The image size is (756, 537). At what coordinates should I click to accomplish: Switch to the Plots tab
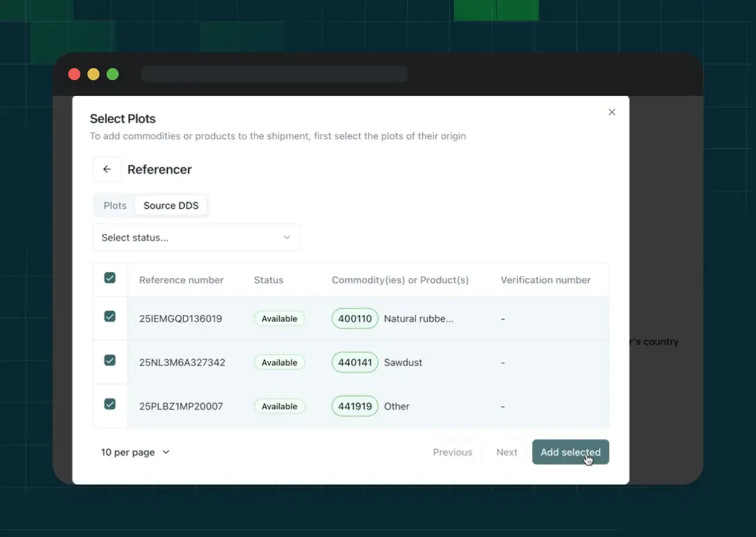tap(114, 205)
